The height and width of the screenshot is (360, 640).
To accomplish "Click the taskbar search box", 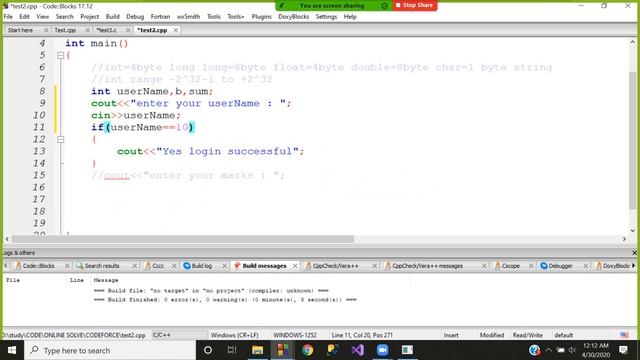I will (x=110, y=350).
